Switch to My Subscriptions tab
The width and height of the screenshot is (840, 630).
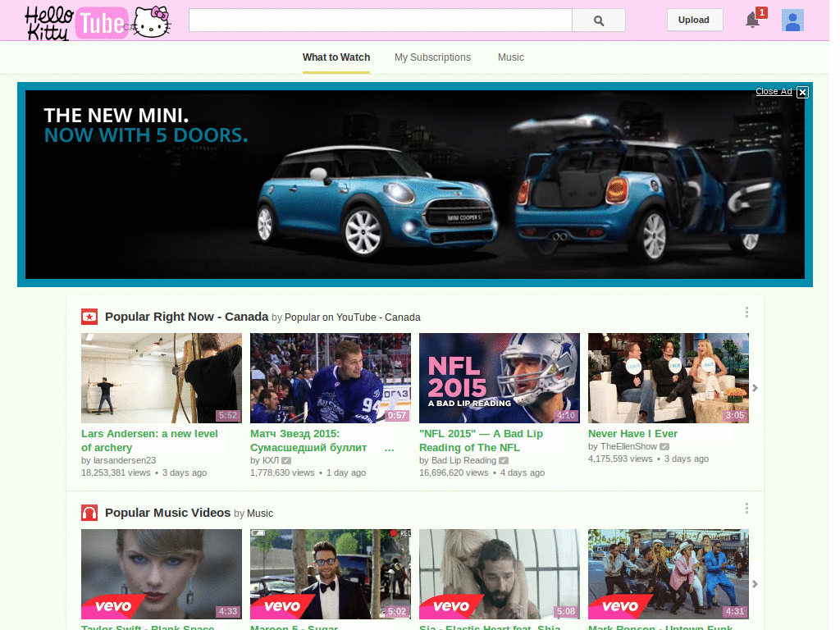(x=432, y=57)
